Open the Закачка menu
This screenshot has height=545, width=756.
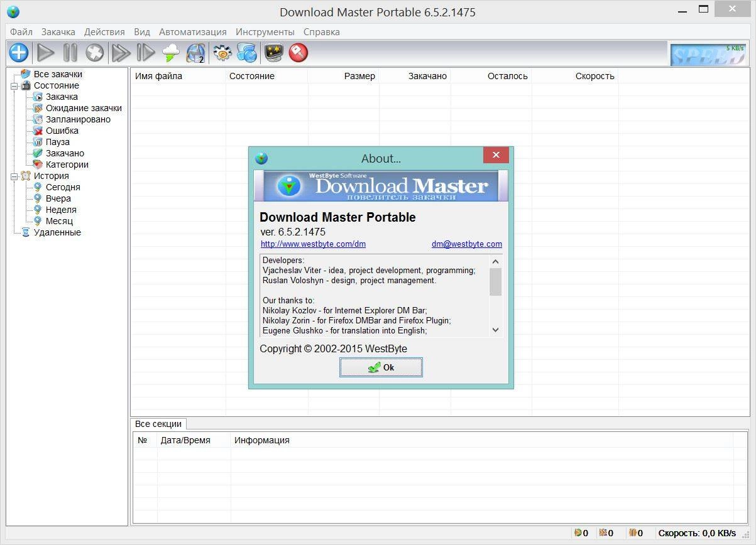click(x=58, y=31)
